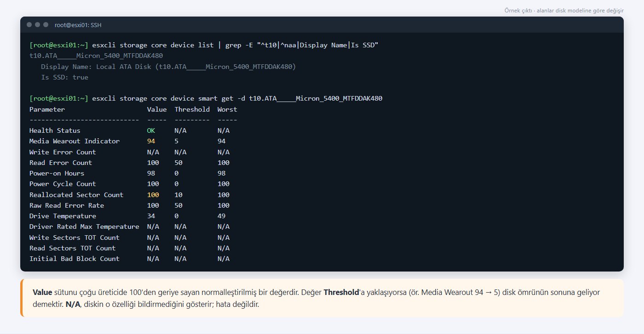Click the "Parameter" column header
Viewport: 644px width, 334px height.
(47, 109)
